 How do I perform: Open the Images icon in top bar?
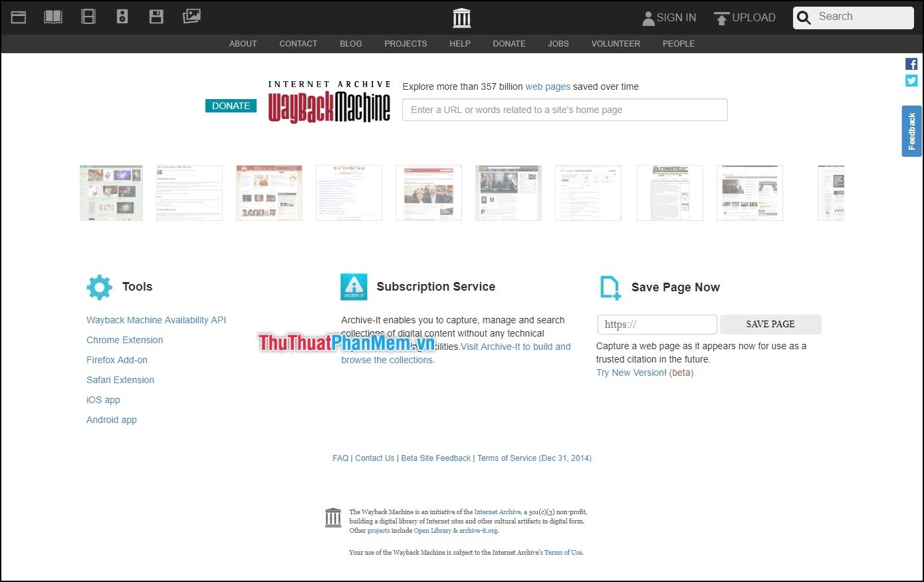191,16
